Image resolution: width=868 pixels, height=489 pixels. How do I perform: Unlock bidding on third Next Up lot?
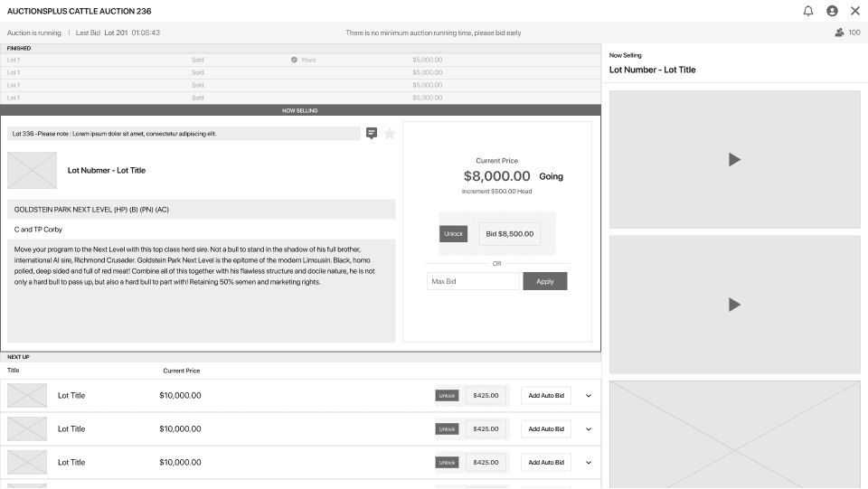pyautogui.click(x=447, y=463)
